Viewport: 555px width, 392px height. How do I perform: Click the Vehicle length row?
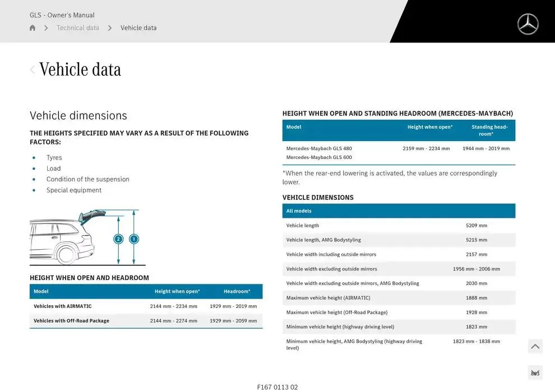click(399, 226)
